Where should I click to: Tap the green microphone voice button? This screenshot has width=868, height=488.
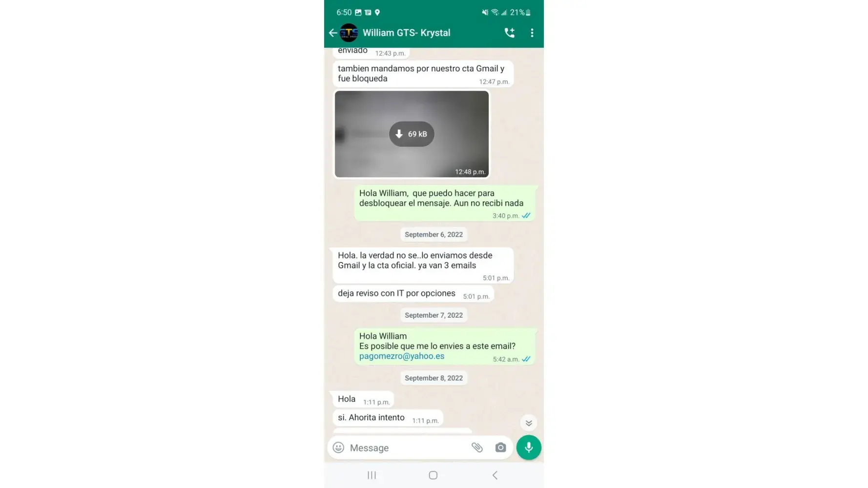tap(529, 447)
